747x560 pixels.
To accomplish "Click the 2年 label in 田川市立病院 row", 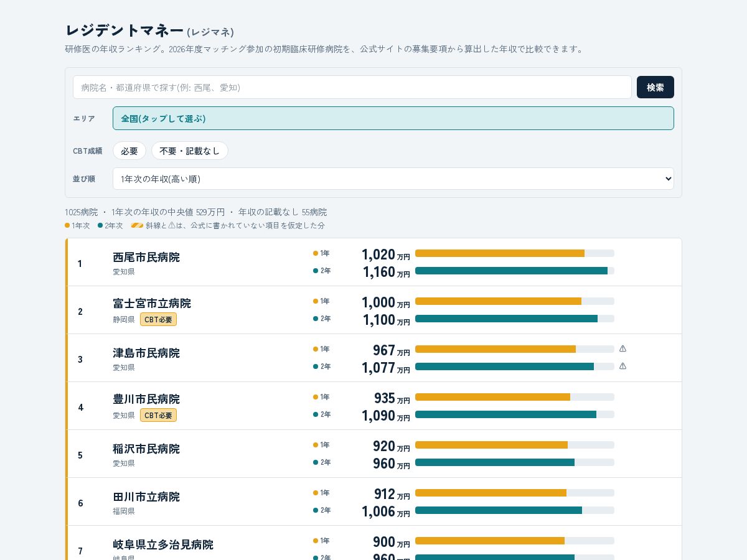I will tap(326, 510).
